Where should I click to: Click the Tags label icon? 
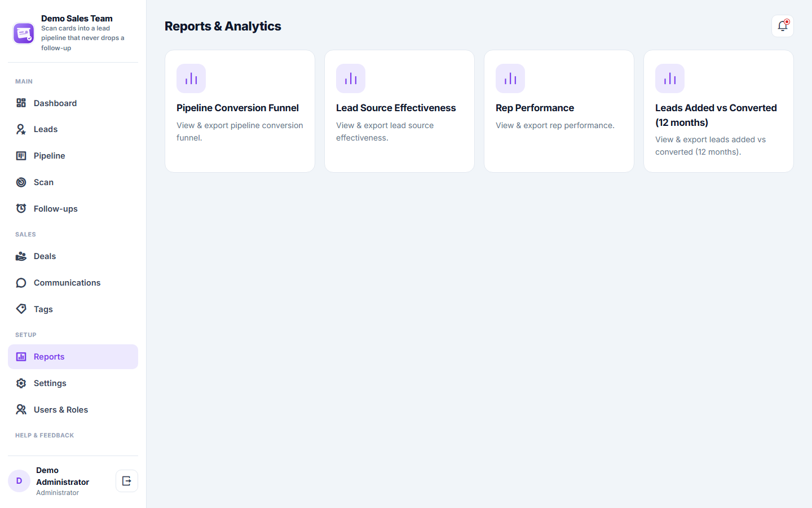tap(21, 309)
